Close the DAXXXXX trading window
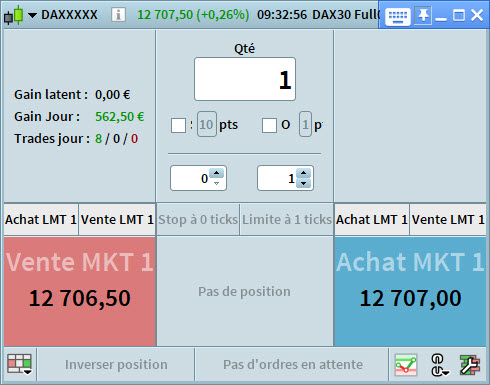Image resolution: width=490 pixels, height=385 pixels. pos(477,15)
